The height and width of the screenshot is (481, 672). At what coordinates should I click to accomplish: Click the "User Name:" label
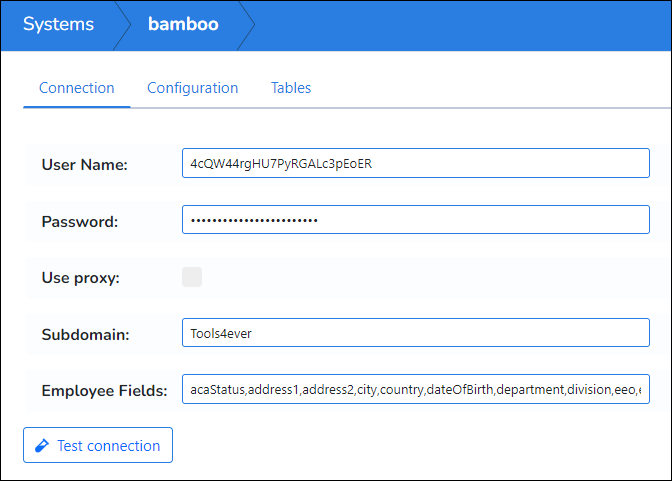85,164
